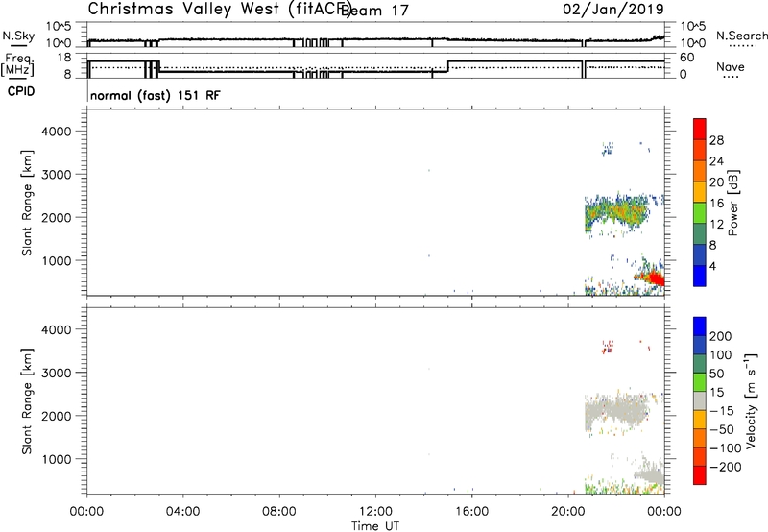The height and width of the screenshot is (532, 768).
Task: Click the 'Time UT' axis title
Action: (x=375, y=526)
